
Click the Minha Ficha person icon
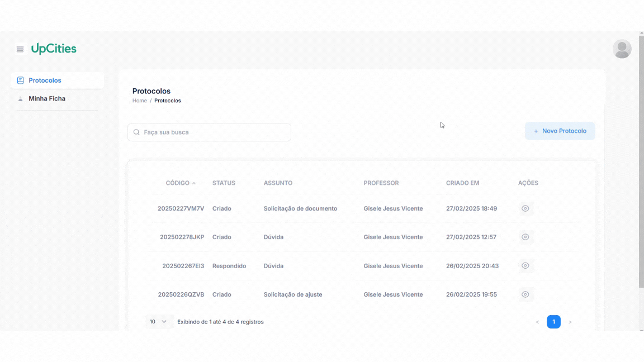point(20,99)
